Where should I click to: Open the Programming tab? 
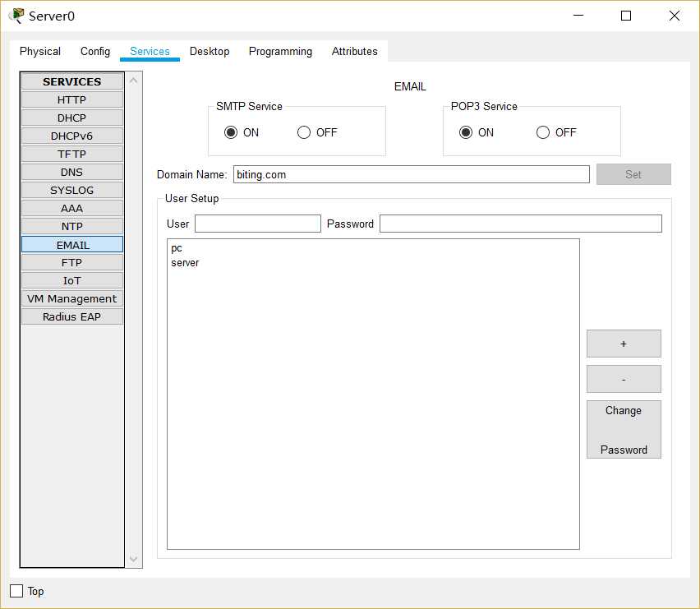tap(280, 51)
